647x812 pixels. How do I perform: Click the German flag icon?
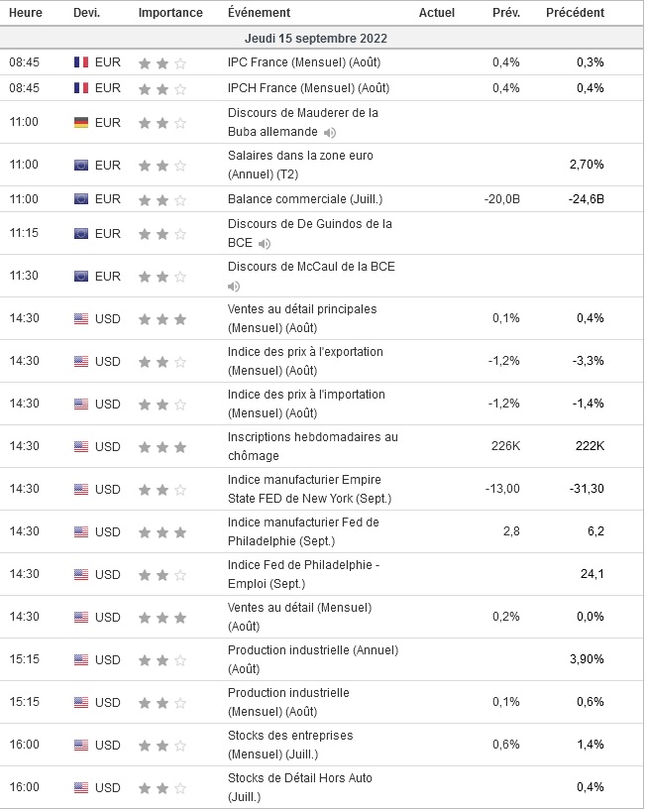(81, 123)
